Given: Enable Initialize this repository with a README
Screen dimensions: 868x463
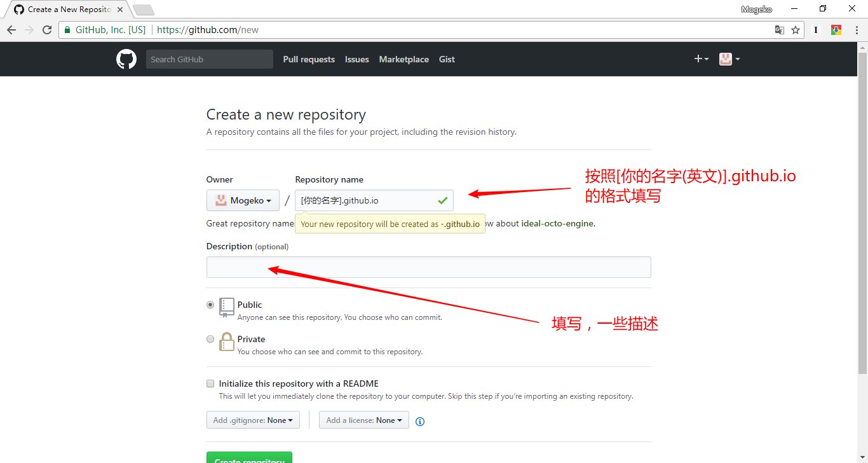Looking at the screenshot, I should point(210,384).
